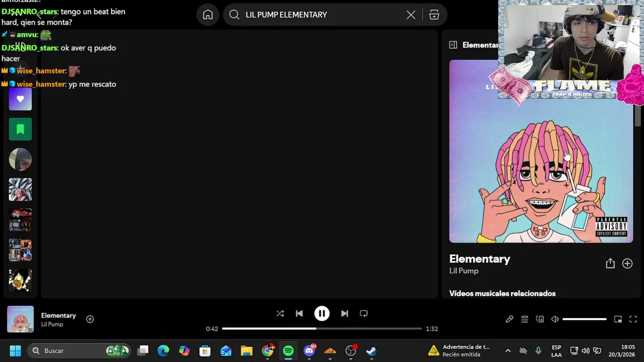Screen dimensions: 644x362
Task: Show hidden system tray icons
Action: click(508, 351)
